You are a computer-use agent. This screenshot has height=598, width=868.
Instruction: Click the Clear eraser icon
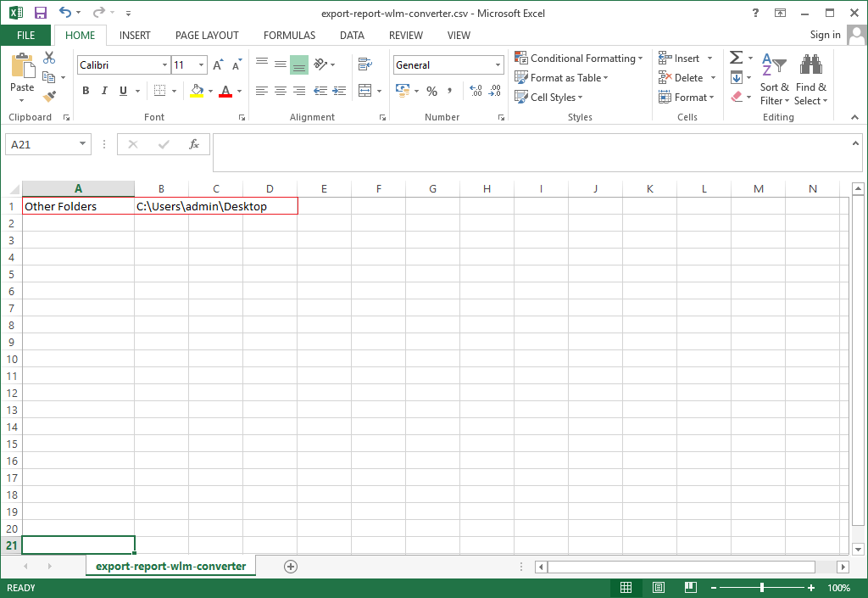coord(737,97)
